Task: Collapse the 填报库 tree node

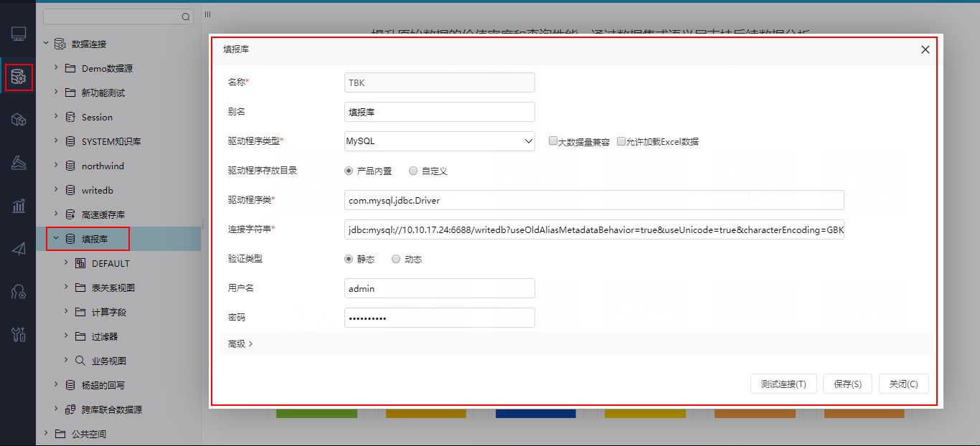Action: [56, 239]
